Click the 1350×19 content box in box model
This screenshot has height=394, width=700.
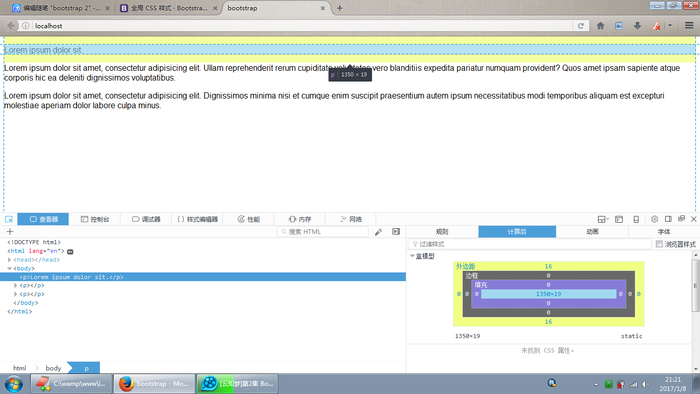click(549, 294)
